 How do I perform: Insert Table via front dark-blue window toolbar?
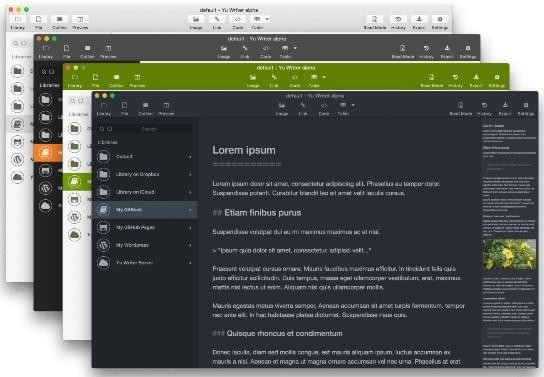pos(343,105)
